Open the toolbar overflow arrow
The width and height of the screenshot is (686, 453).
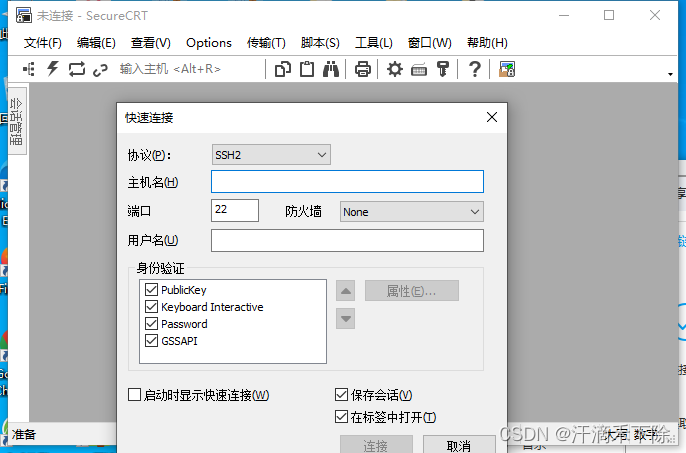point(670,74)
